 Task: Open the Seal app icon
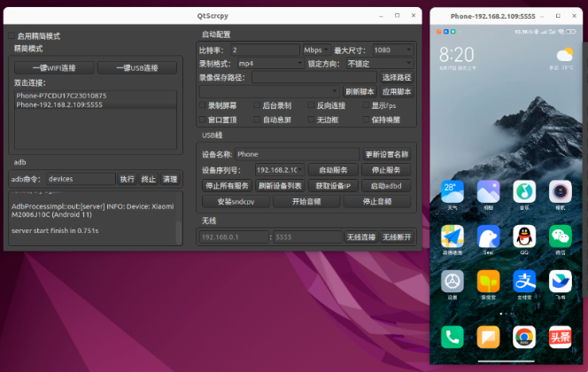click(488, 236)
